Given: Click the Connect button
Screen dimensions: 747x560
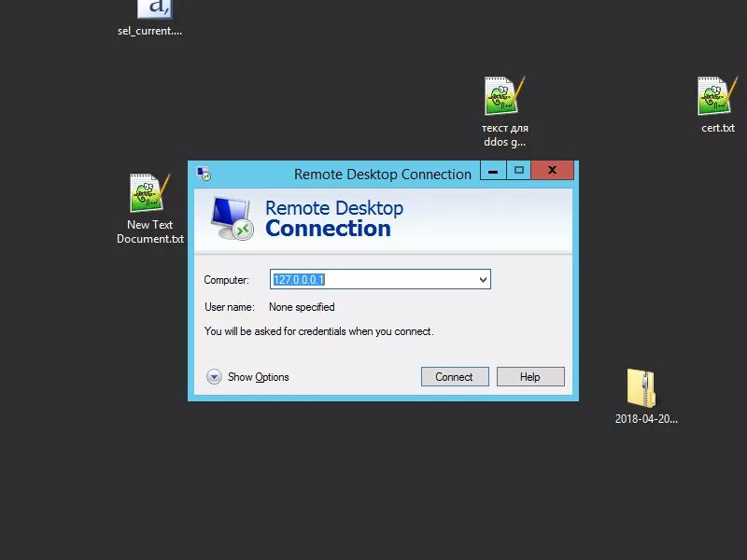Looking at the screenshot, I should coord(455,377).
